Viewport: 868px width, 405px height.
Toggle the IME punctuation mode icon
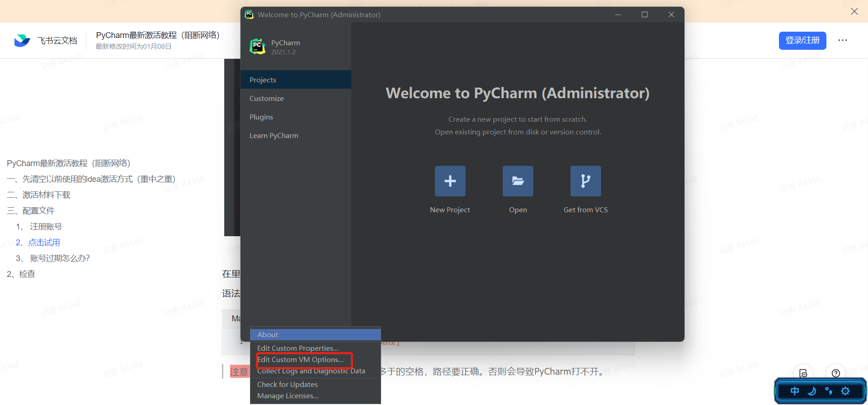[828, 391]
